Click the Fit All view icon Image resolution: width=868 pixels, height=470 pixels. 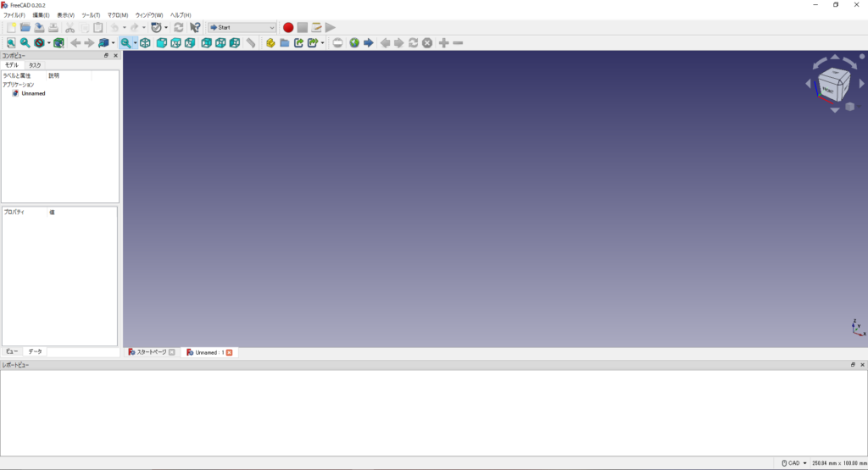tap(11, 42)
